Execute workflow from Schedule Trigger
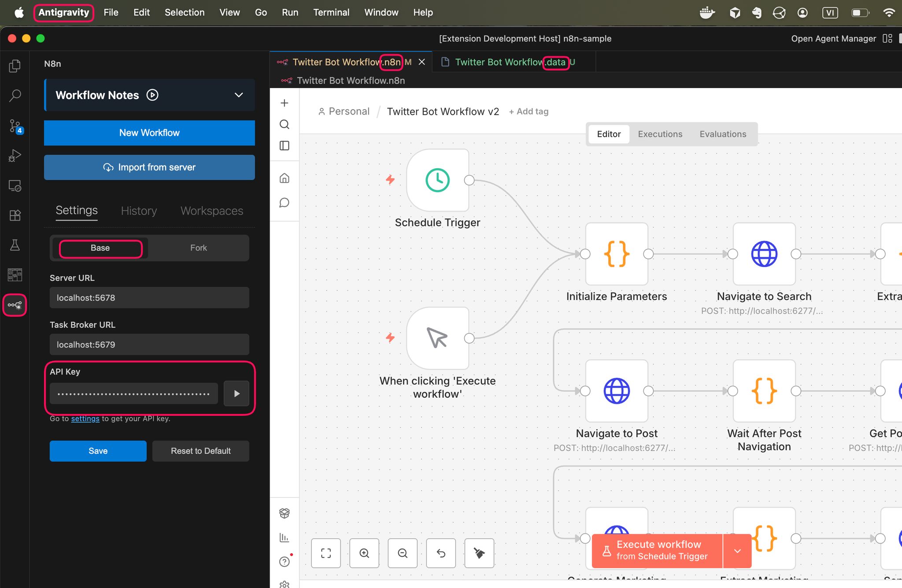 [x=658, y=551]
